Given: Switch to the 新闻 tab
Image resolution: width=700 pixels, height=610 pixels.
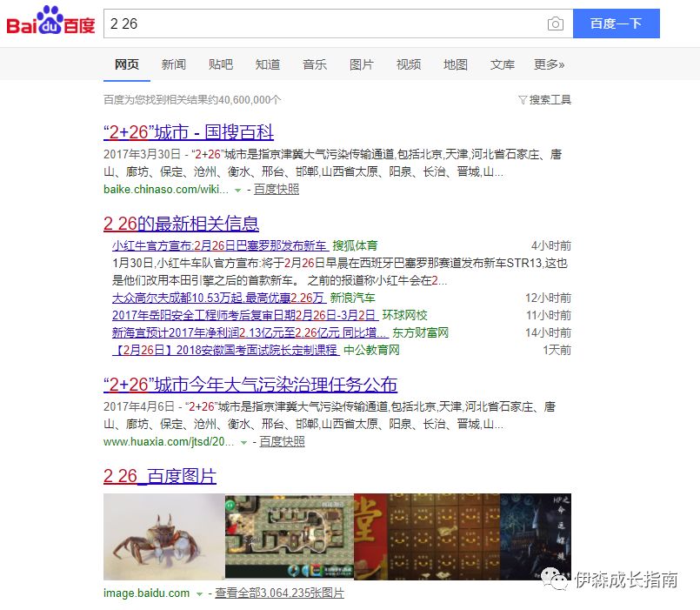Looking at the screenshot, I should click(174, 64).
